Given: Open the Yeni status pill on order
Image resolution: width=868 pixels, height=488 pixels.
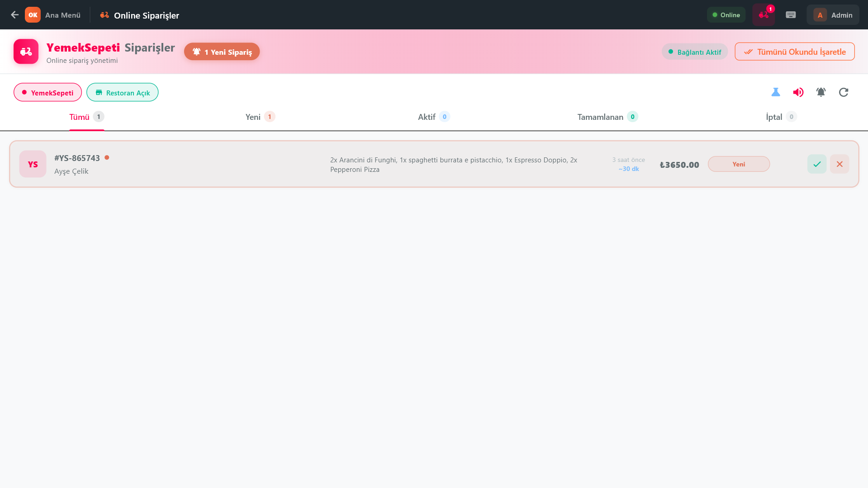Looking at the screenshot, I should click(739, 164).
